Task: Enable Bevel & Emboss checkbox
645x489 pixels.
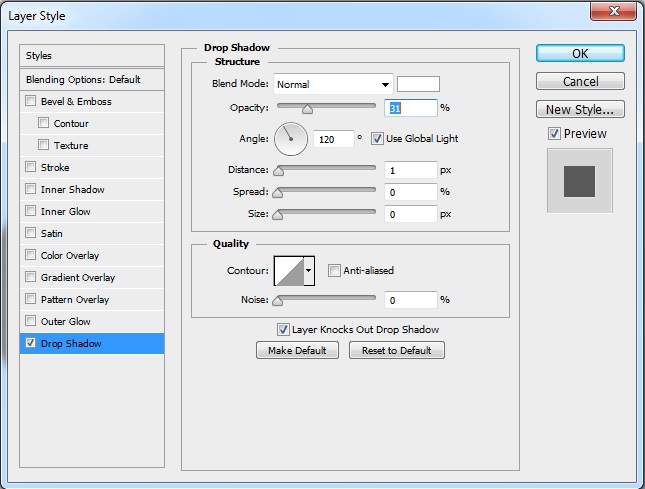Action: [30, 101]
